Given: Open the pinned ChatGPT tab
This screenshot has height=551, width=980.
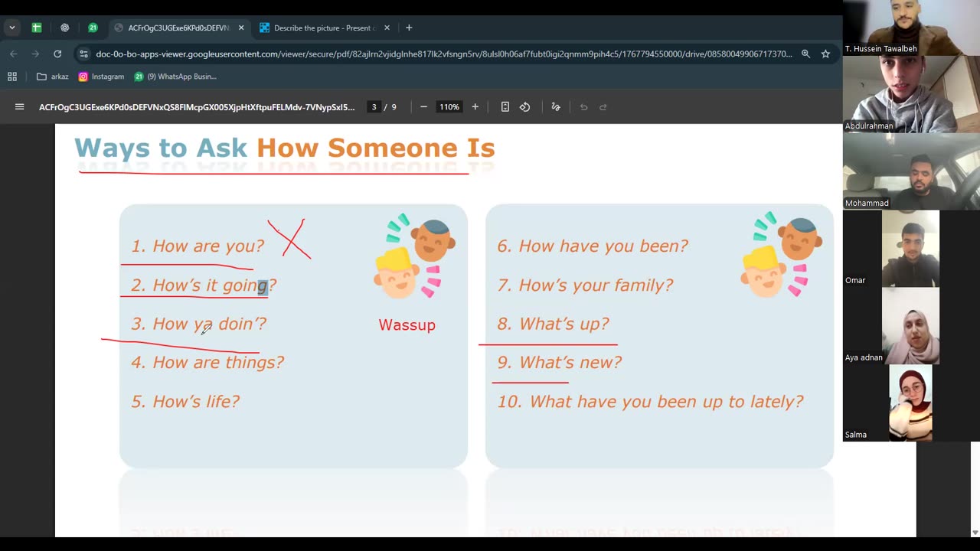Looking at the screenshot, I should (x=64, y=28).
